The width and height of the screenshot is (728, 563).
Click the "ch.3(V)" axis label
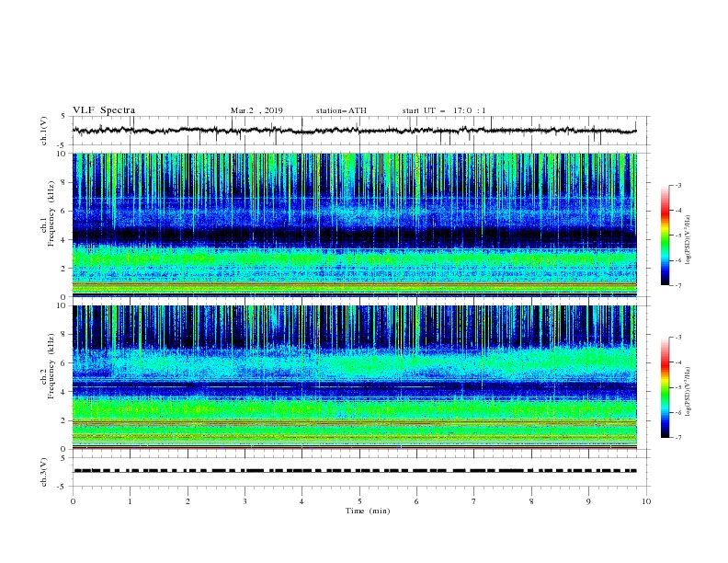point(44,472)
